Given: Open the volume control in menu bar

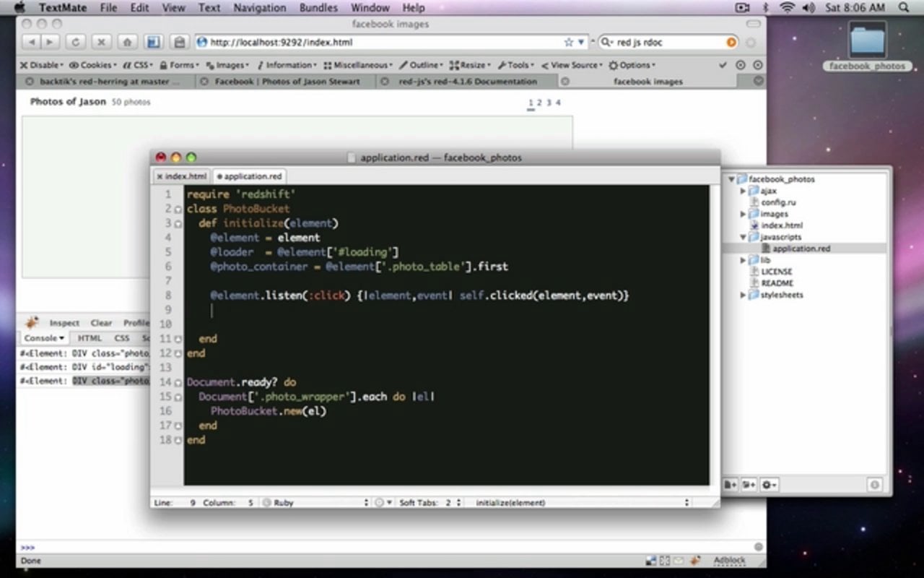Looking at the screenshot, I should (x=808, y=7).
